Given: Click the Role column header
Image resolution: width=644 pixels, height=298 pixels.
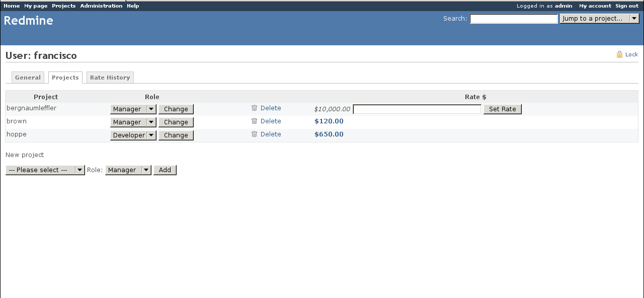Looking at the screenshot, I should click(152, 97).
